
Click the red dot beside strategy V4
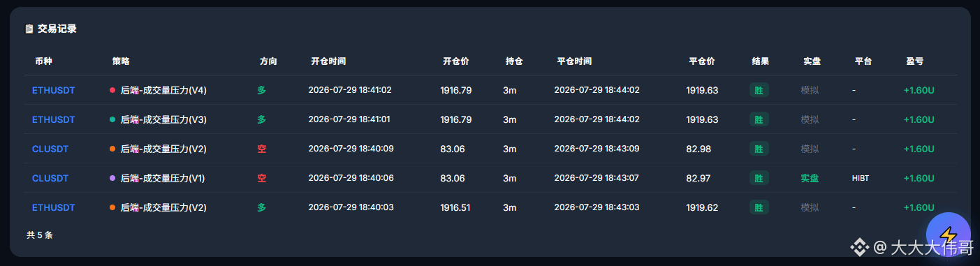(x=112, y=90)
